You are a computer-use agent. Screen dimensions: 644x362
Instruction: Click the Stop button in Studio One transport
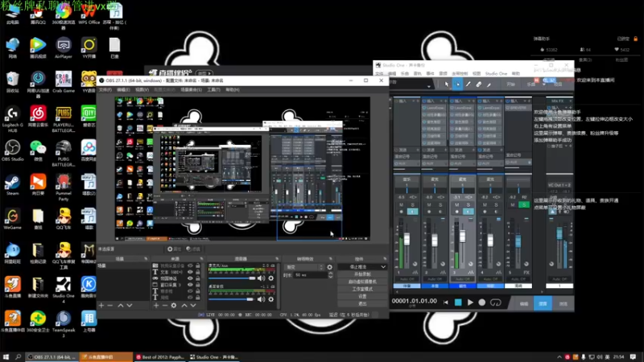click(458, 302)
